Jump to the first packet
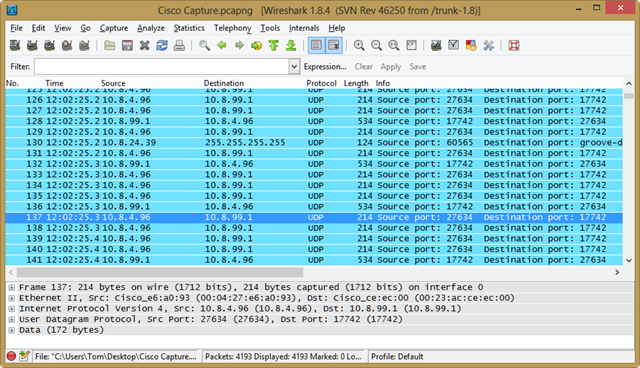Screen dimensions: 640x368 point(274,45)
